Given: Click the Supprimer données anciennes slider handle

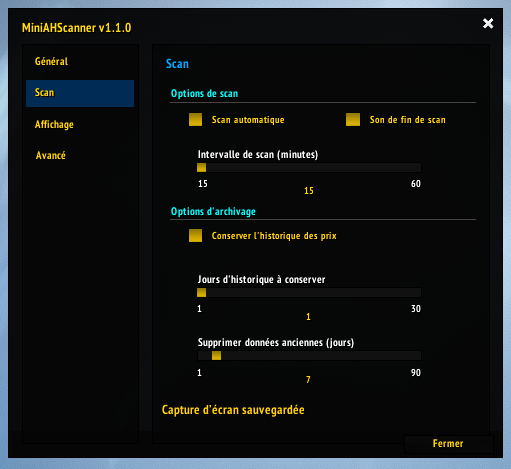Looking at the screenshot, I should 216,356.
